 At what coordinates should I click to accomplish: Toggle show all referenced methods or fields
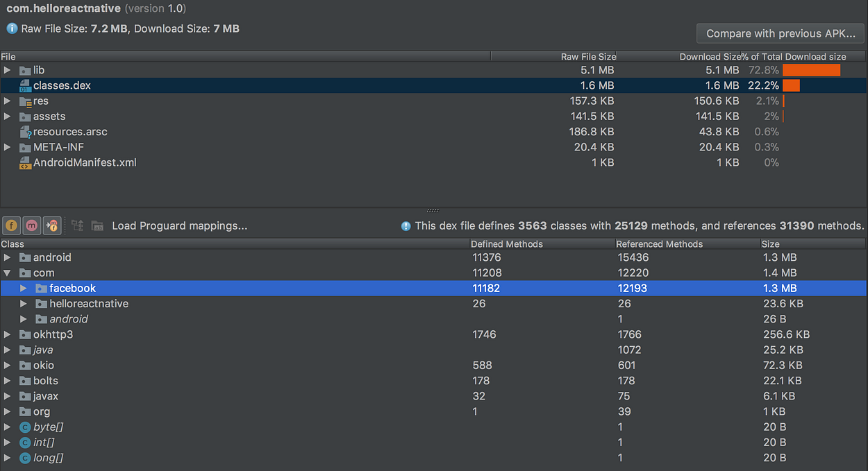click(52, 225)
